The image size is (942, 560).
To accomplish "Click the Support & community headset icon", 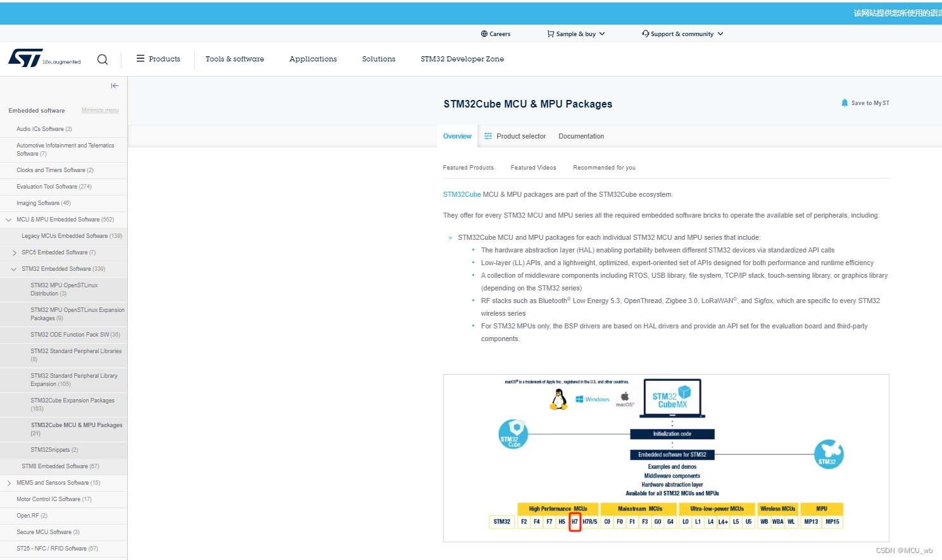I will [x=645, y=34].
